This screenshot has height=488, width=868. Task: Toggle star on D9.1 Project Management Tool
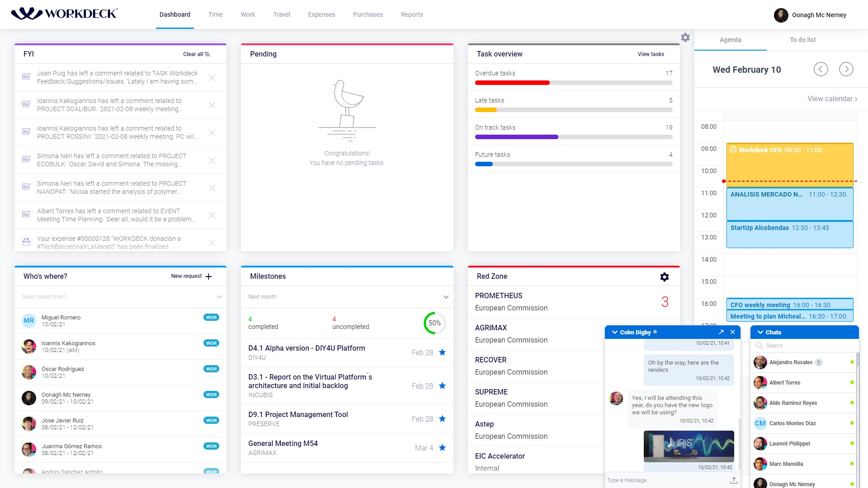click(442, 419)
